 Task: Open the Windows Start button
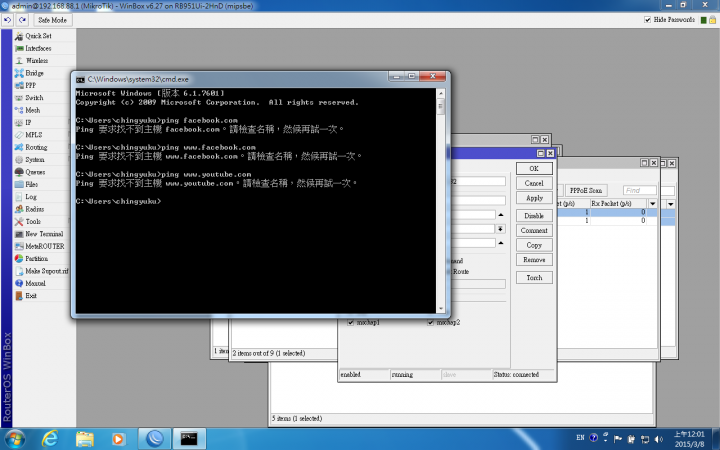point(13,439)
